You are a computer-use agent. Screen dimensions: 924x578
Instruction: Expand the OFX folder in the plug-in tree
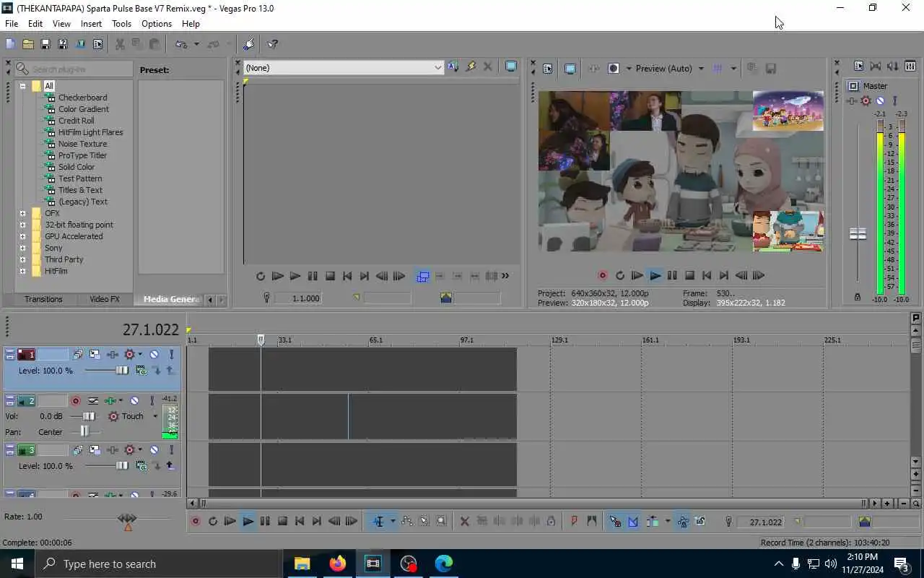(22, 213)
